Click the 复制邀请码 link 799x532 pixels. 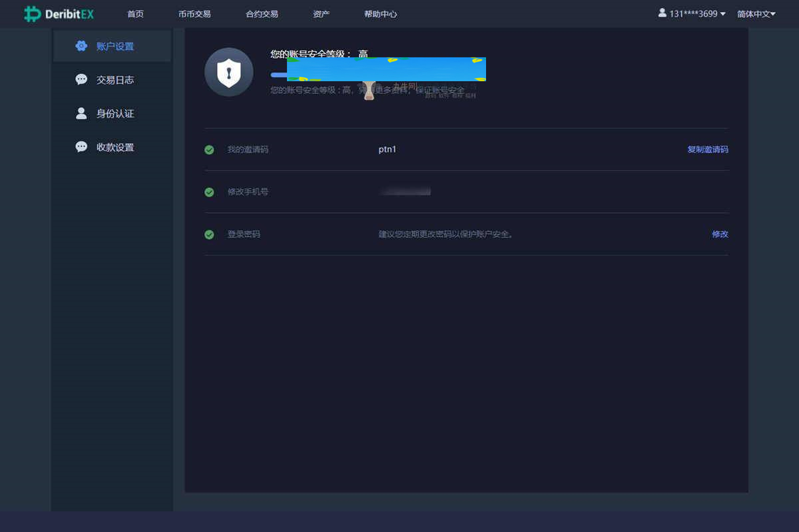[x=707, y=150]
